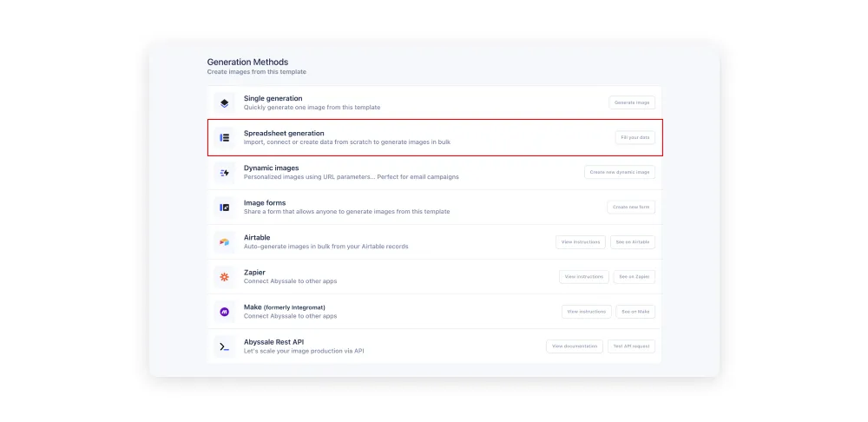Select the Single generation title text
The width and height of the screenshot is (868, 422).
click(x=273, y=99)
